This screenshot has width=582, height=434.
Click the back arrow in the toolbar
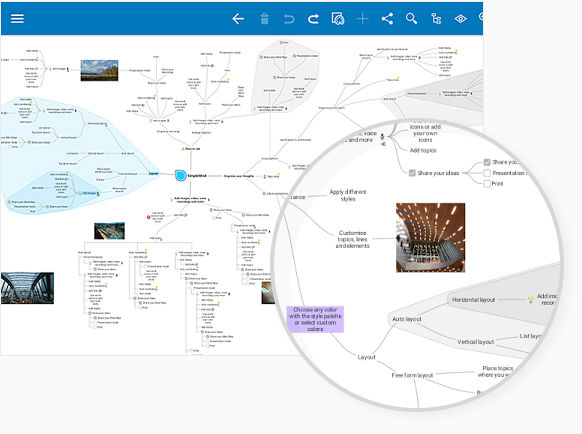[x=238, y=19]
